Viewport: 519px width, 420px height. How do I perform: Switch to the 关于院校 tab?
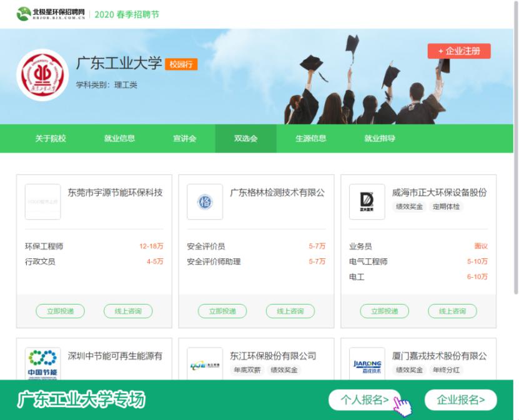(51, 139)
